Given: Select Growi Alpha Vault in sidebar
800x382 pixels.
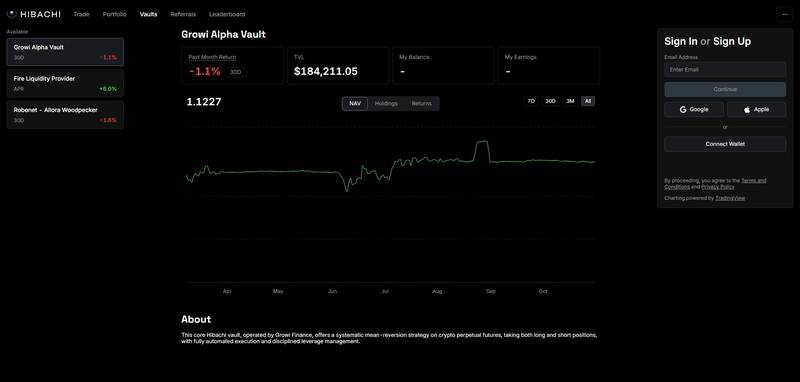Looking at the screenshot, I should coord(65,52).
